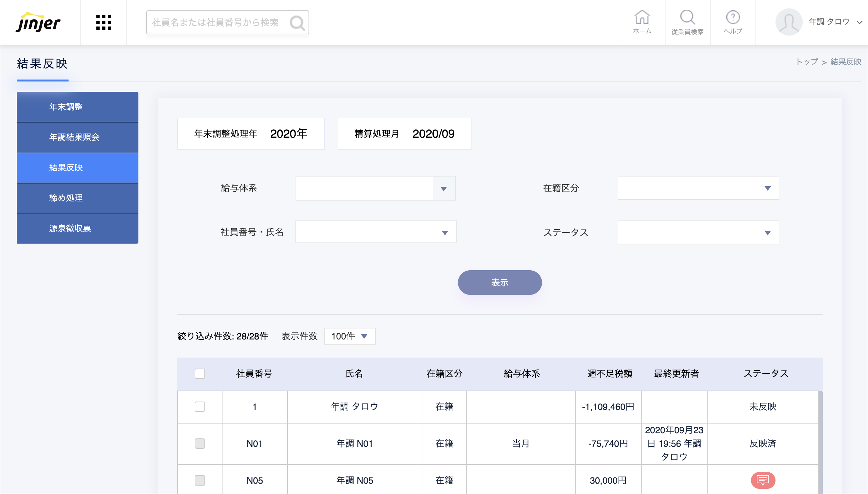Check the checkbox for employee N01
This screenshot has width=868, height=494.
[200, 444]
